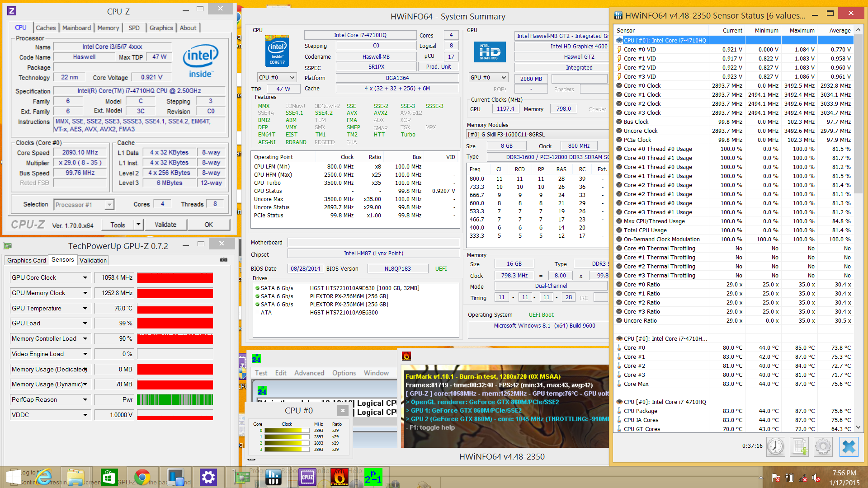The image size is (868, 488).
Task: Open the GPU #0 dropdown in System Summary
Action: pyautogui.click(x=488, y=78)
